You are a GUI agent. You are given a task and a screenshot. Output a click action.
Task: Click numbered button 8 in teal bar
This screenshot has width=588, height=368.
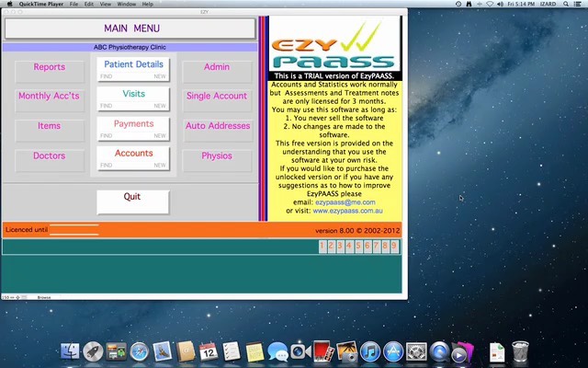(x=385, y=247)
